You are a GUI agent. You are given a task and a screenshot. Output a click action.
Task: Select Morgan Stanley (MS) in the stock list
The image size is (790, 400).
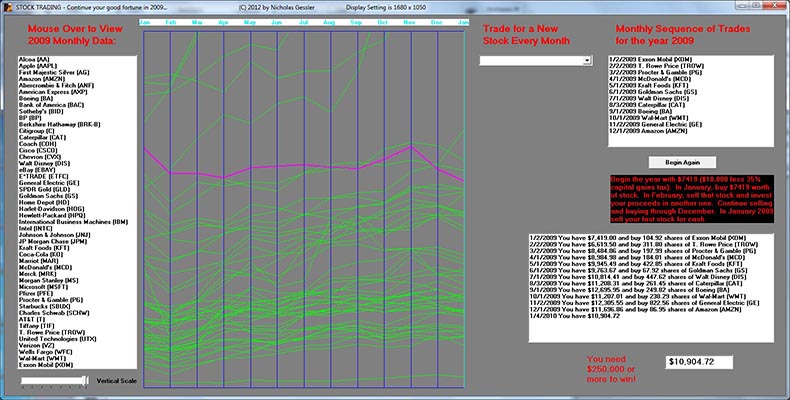pos(48,281)
